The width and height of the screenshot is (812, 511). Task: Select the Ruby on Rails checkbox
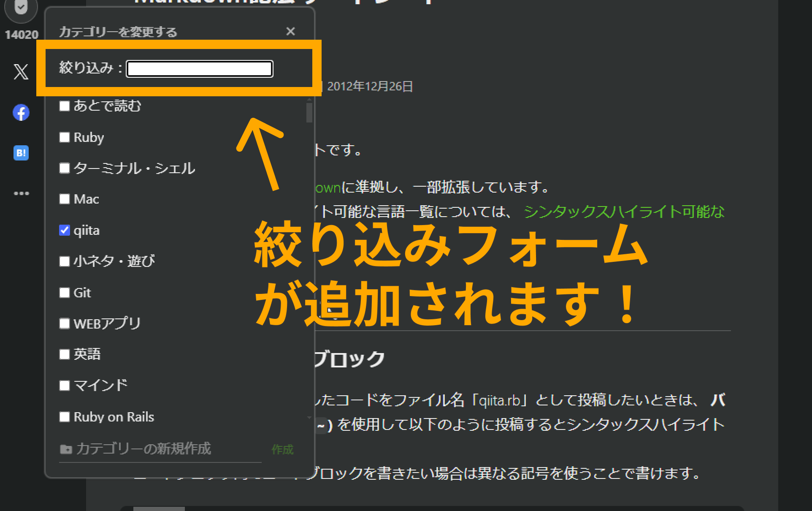coord(65,417)
